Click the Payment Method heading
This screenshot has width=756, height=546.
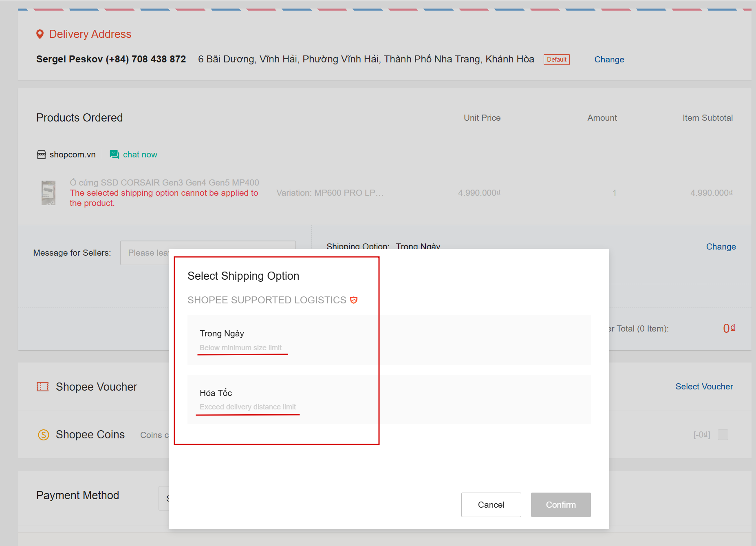78,495
